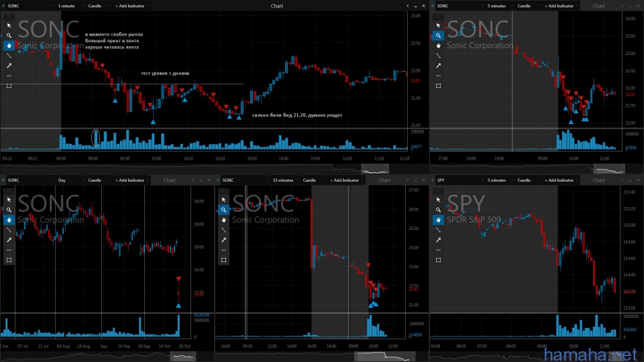Select Chart title tab of SPY window
644x362 pixels.
599,180
